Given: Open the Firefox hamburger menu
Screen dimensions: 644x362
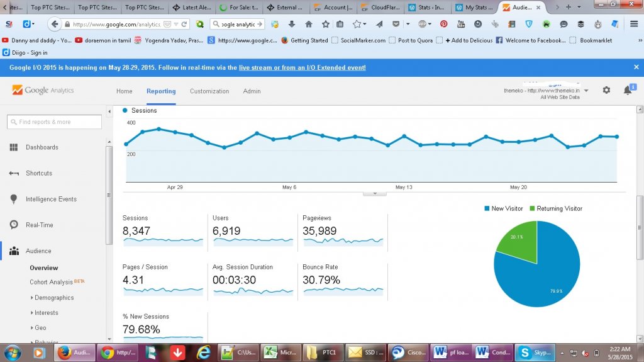Looking at the screenshot, I should pos(634,25).
